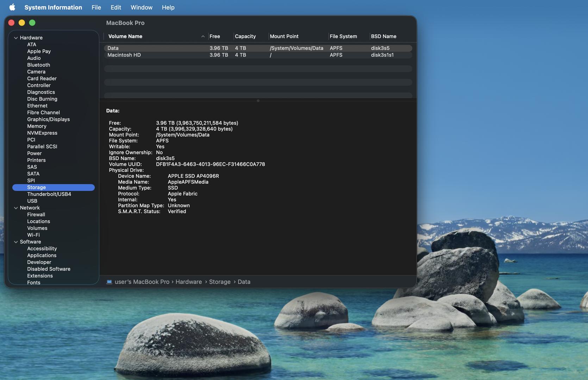Open the File menu
This screenshot has height=380, width=588.
click(96, 7)
